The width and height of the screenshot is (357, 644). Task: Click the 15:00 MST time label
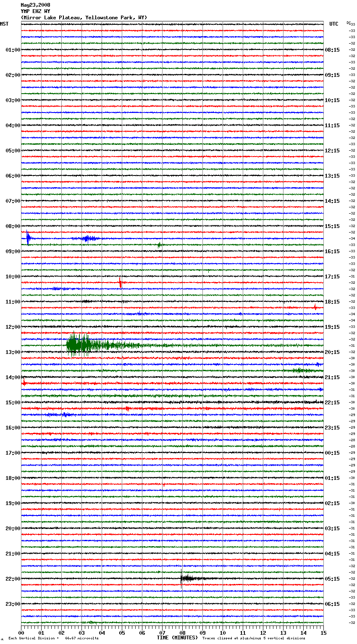tap(13, 403)
